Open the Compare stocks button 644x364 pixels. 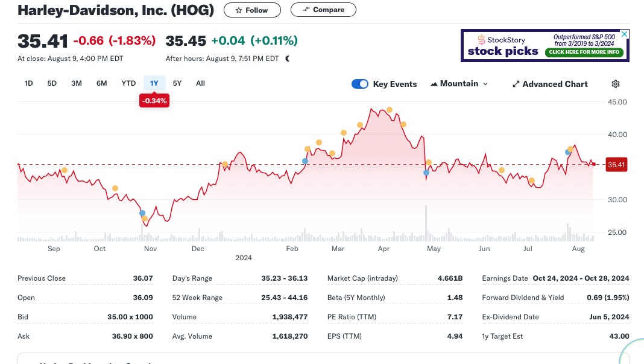(323, 10)
